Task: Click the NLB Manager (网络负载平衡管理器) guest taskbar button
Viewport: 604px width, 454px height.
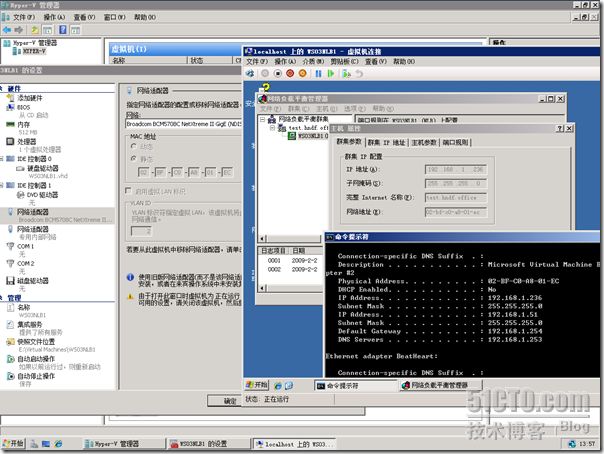Action: pos(440,385)
